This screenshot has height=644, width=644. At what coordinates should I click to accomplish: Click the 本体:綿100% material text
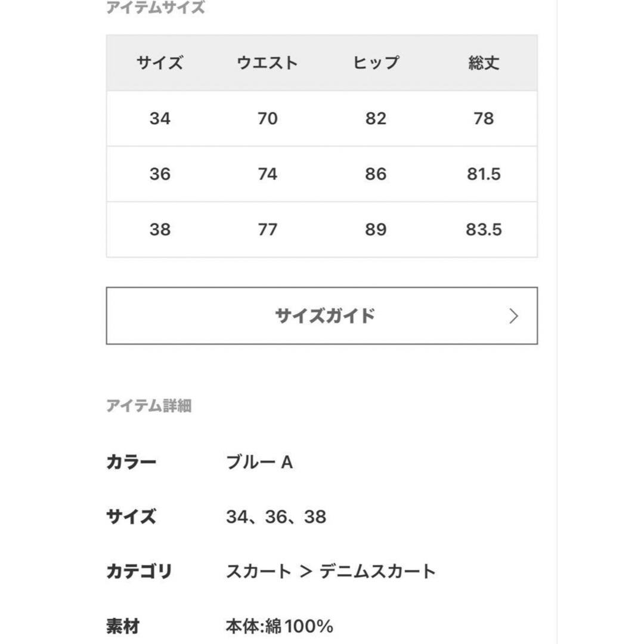[279, 626]
